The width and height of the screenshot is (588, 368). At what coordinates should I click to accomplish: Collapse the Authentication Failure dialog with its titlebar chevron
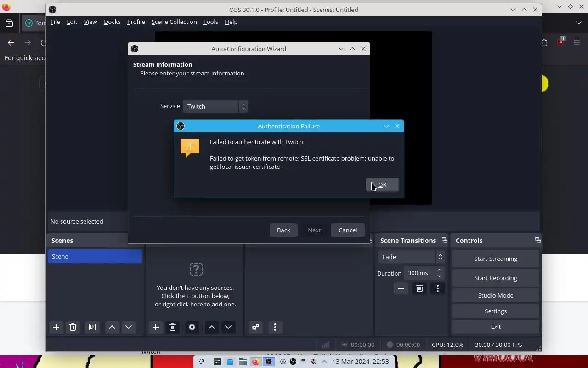coord(386,126)
